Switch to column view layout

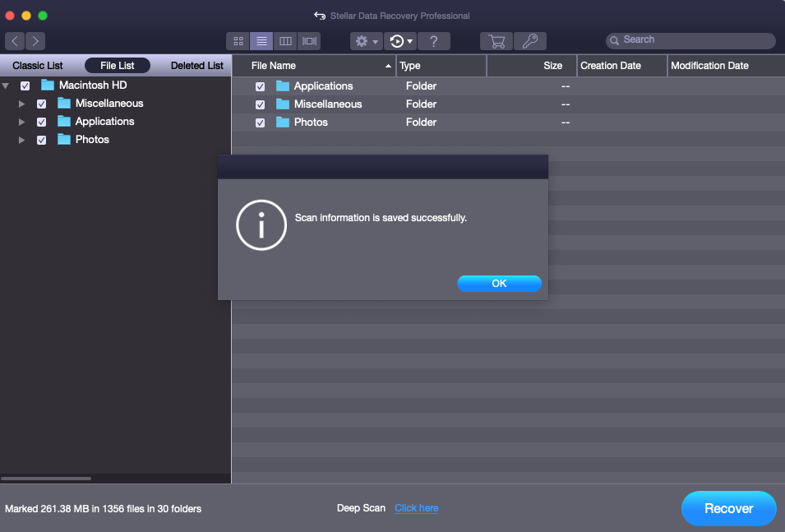click(x=285, y=41)
